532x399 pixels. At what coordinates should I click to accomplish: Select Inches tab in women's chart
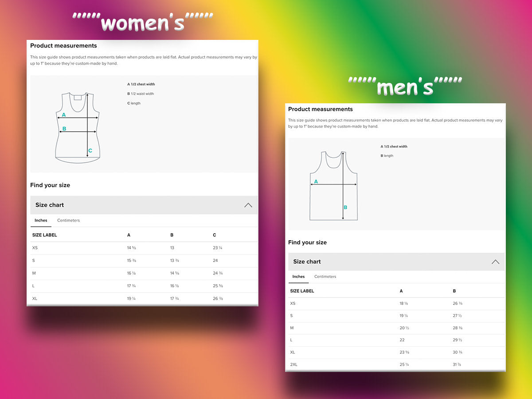point(41,220)
